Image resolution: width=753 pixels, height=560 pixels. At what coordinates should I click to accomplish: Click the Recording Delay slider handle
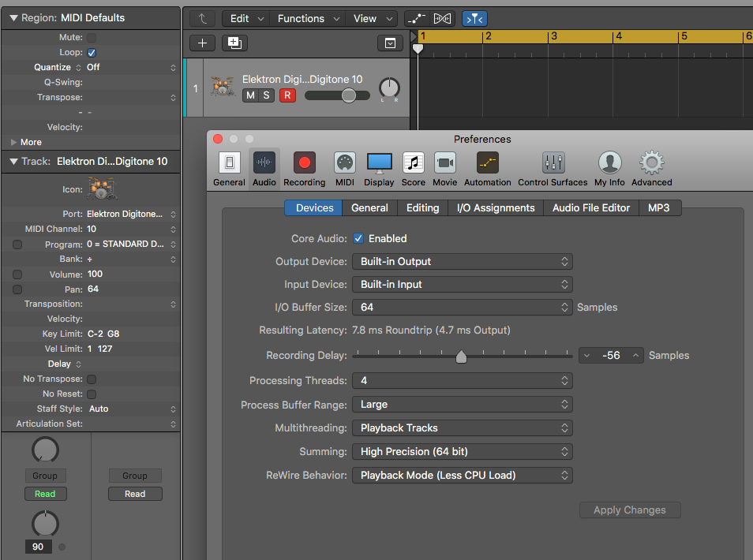(x=461, y=357)
